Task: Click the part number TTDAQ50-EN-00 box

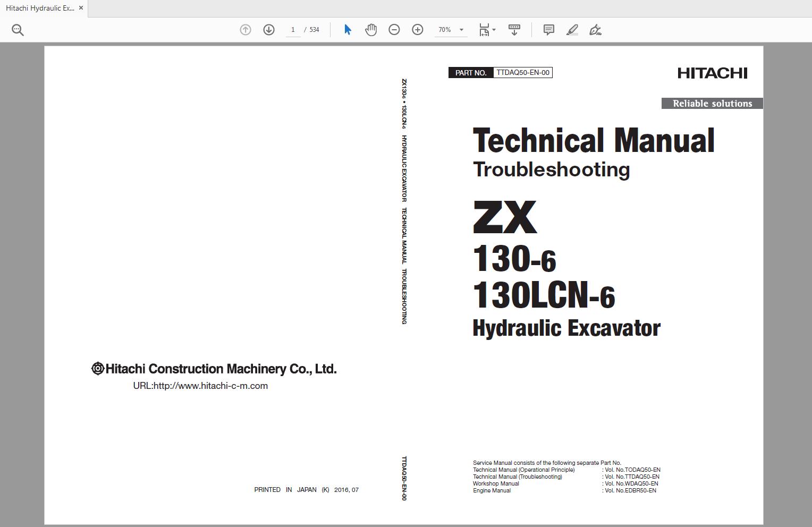Action: (523, 72)
